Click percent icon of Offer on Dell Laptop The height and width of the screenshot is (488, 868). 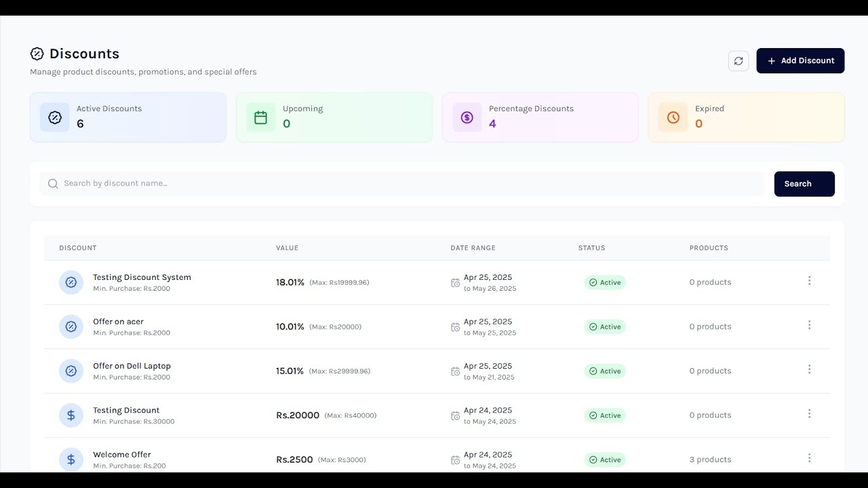(71, 371)
